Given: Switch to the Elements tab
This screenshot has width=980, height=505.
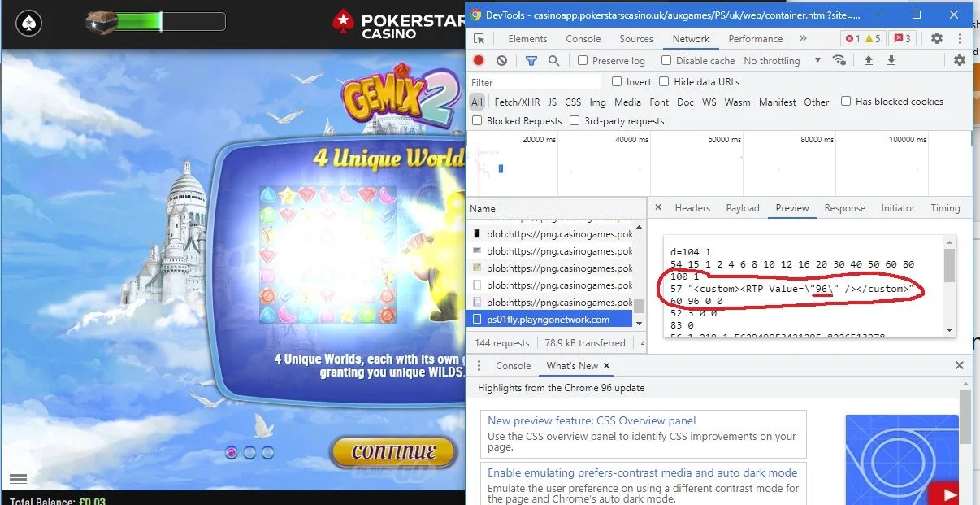Looking at the screenshot, I should (x=527, y=38).
